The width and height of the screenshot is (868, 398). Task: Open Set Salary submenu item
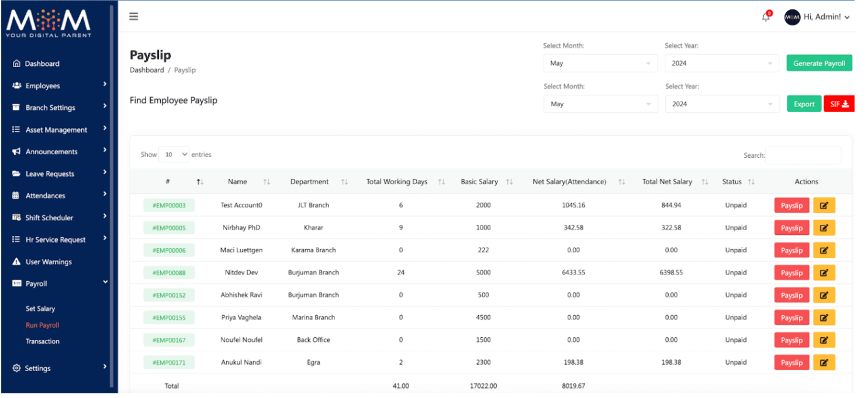point(40,309)
